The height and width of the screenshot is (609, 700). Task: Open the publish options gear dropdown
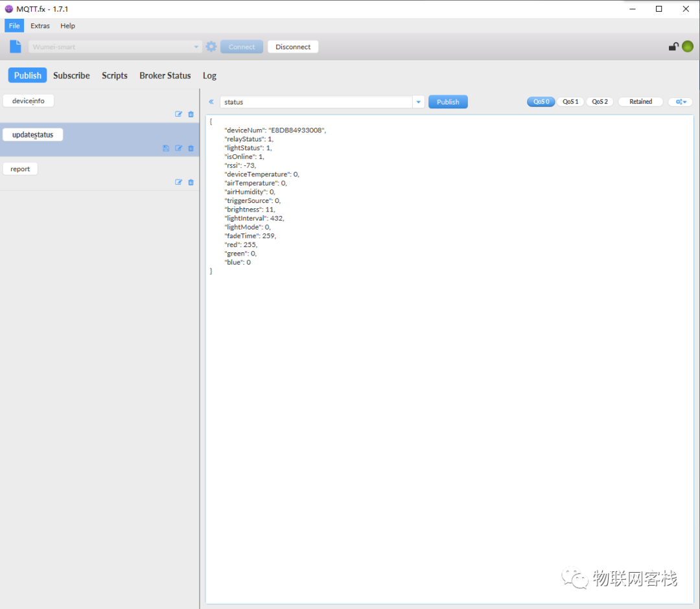click(x=681, y=102)
